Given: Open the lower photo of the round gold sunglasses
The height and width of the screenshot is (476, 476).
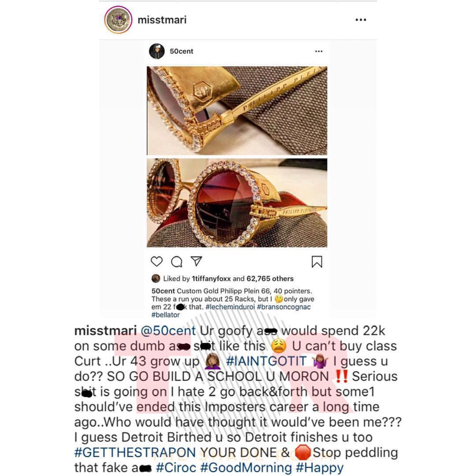Looking at the screenshot, I should pos(237,203).
